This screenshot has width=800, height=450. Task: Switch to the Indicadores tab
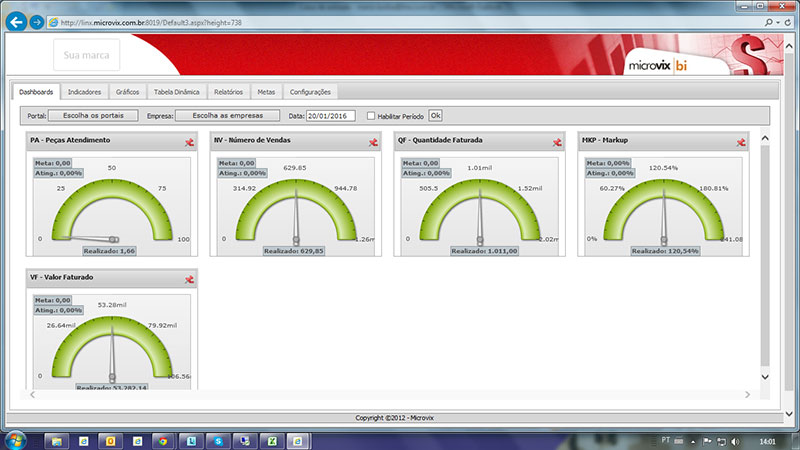tap(84, 91)
